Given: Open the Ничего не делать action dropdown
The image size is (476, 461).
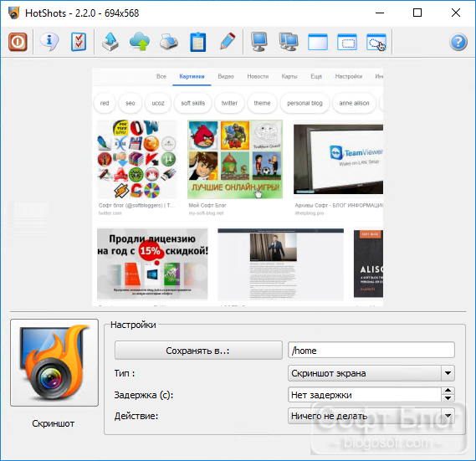Looking at the screenshot, I should (371, 416).
